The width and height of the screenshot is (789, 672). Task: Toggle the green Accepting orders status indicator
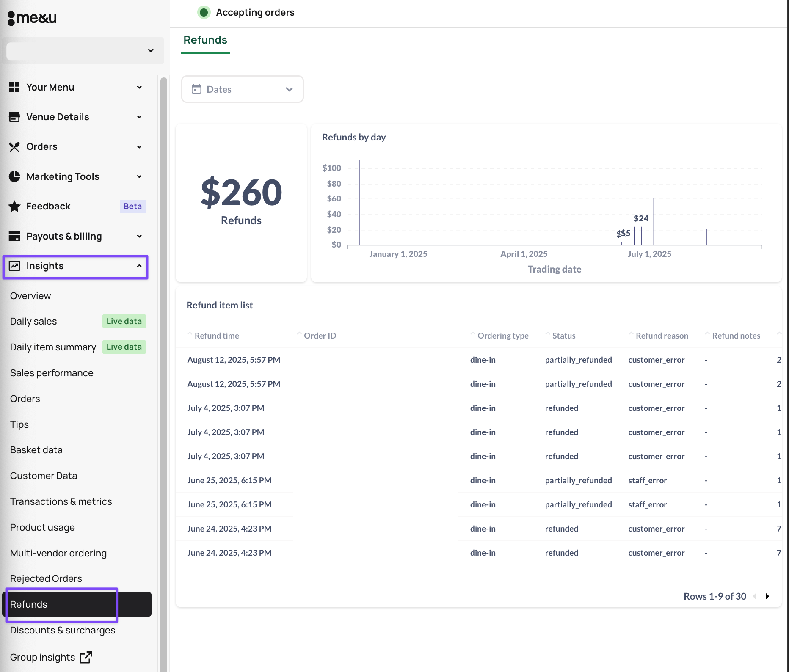coord(204,12)
